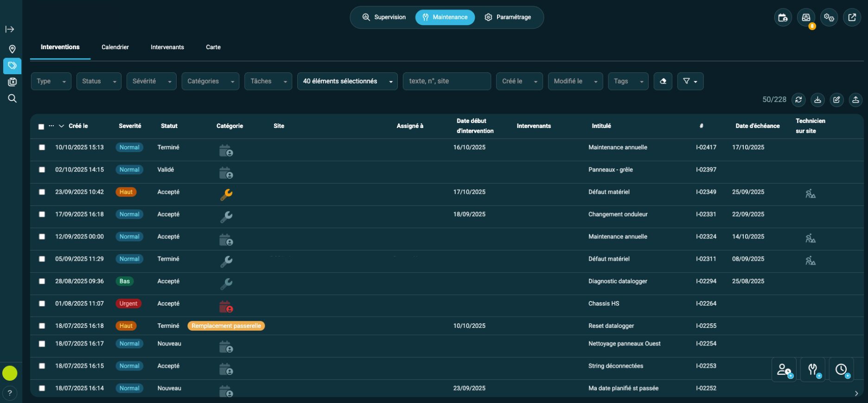The width and height of the screenshot is (868, 403).
Task: Select the Chassis HS row checkbox
Action: pos(42,304)
